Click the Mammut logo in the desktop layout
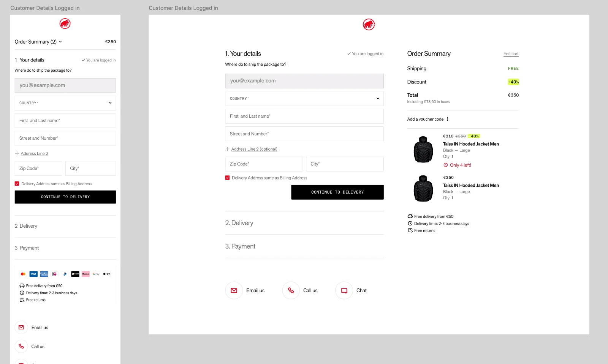Screen dimensions: 608x364 tap(369, 25)
